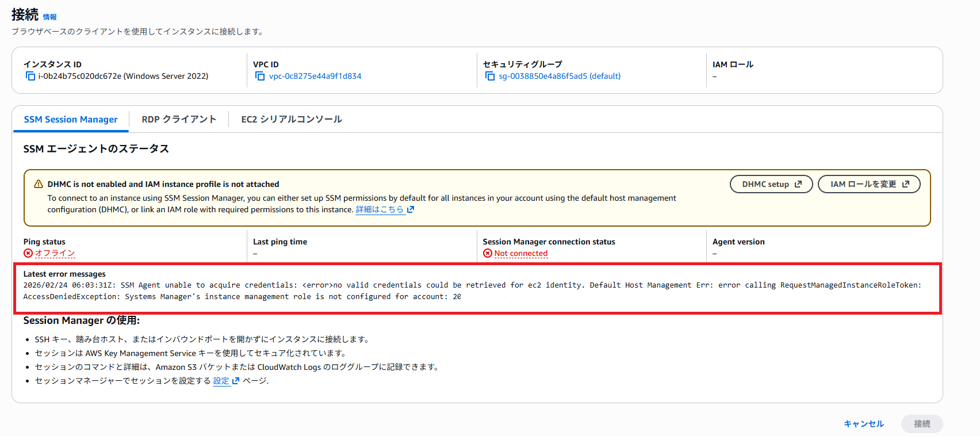Click the Not connected status text
980x436 pixels.
pos(521,253)
